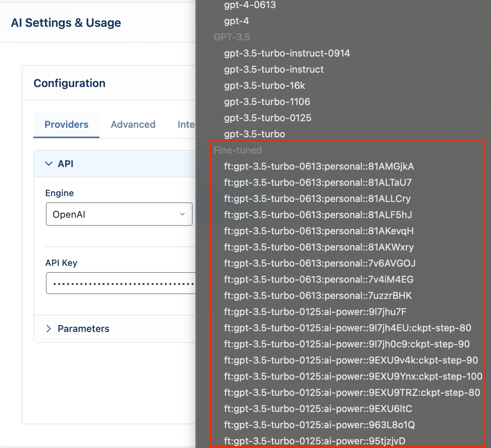Switch to the Providers tab

(66, 124)
